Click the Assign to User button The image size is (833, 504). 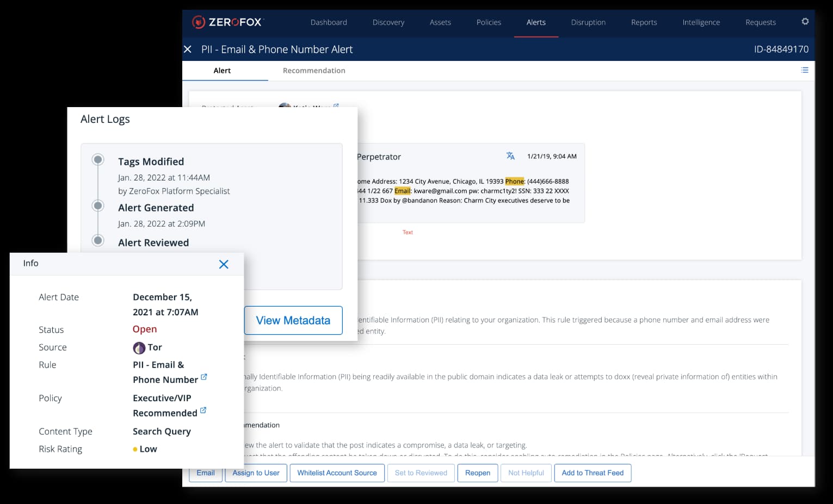[256, 473]
